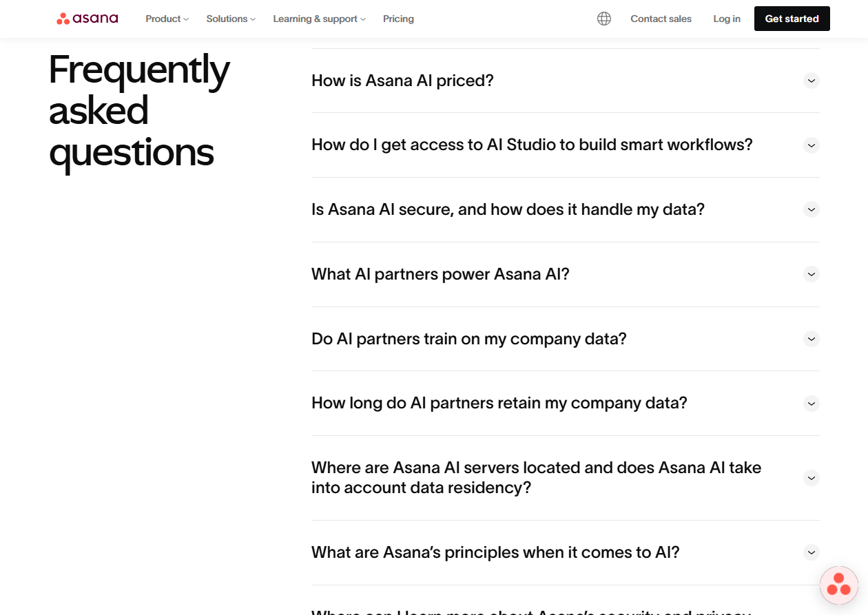Viewport: 868px width, 615px height.
Task: Click the Asana logo in header
Action: pyautogui.click(x=87, y=19)
